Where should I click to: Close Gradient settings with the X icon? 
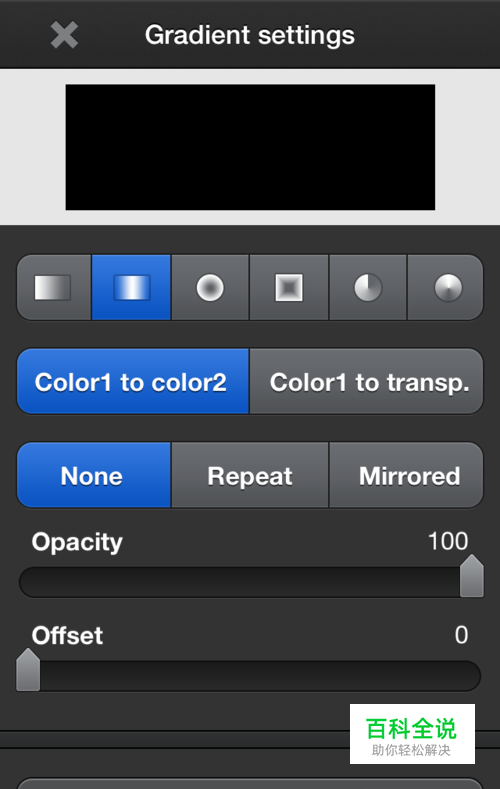pyautogui.click(x=64, y=35)
